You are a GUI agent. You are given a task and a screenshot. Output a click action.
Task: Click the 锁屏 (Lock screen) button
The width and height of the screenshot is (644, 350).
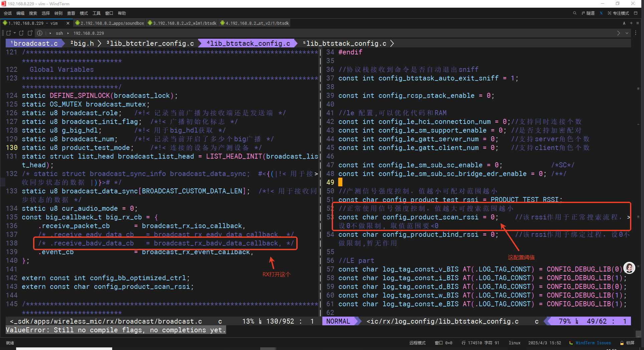[x=627, y=343]
